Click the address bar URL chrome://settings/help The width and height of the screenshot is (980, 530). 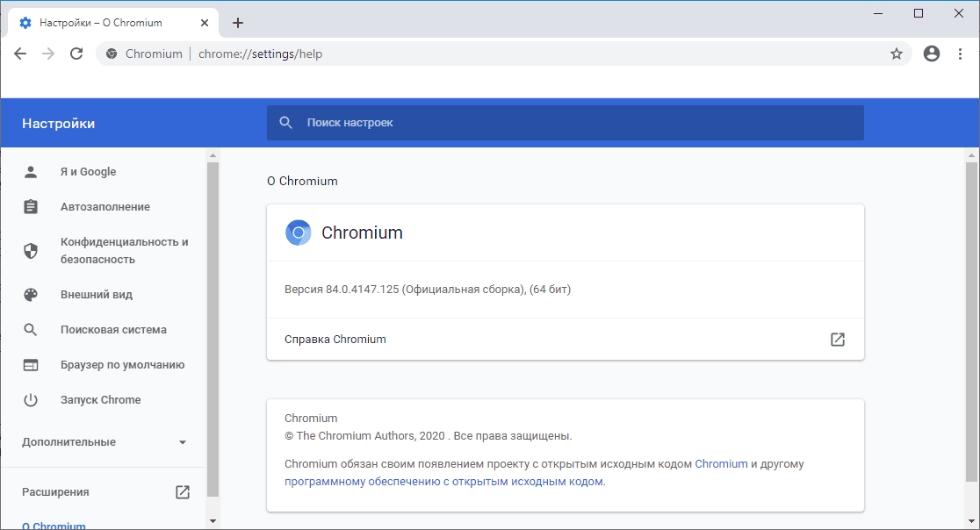point(260,54)
